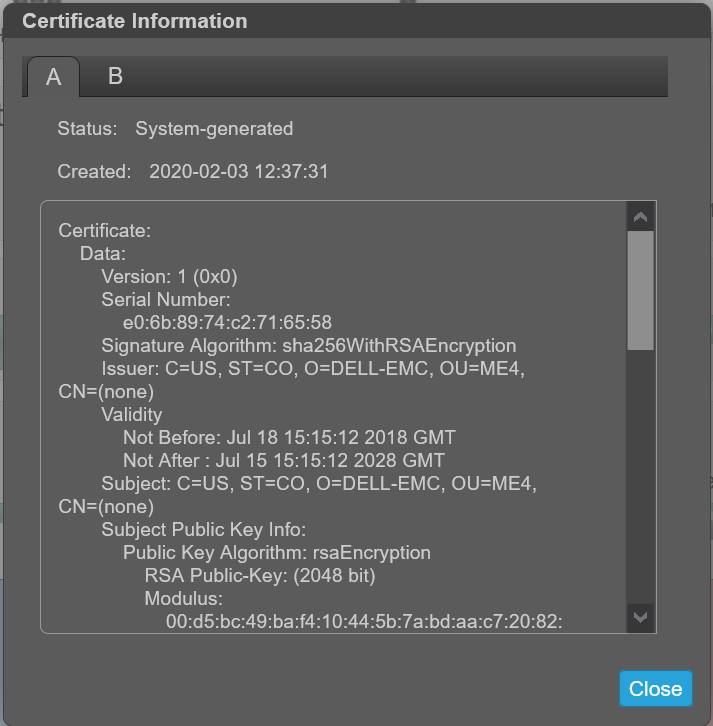Close the Certificate Information dialog
The width and height of the screenshot is (713, 726).
click(x=655, y=688)
